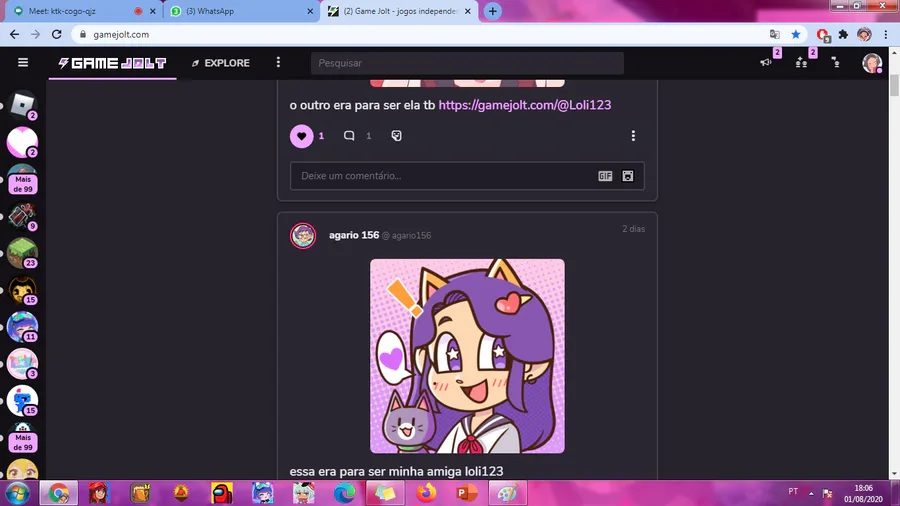Open the Windows Start menu
Screen dimensions: 900x506
click(x=17, y=493)
